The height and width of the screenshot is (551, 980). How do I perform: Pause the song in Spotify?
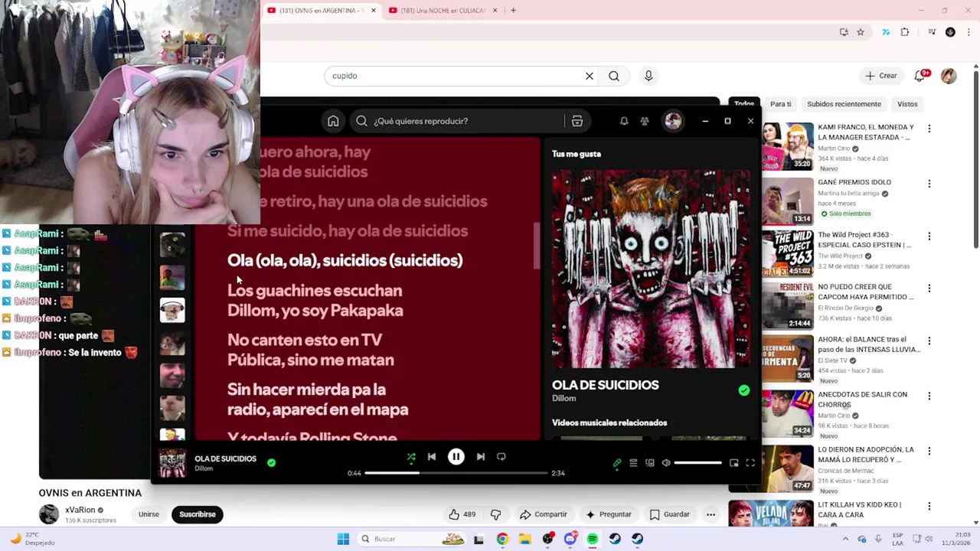click(456, 457)
